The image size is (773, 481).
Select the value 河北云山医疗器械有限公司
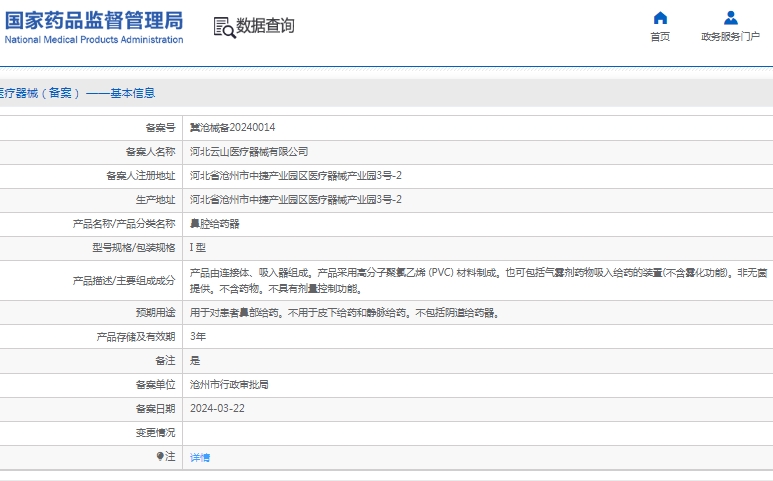point(249,152)
